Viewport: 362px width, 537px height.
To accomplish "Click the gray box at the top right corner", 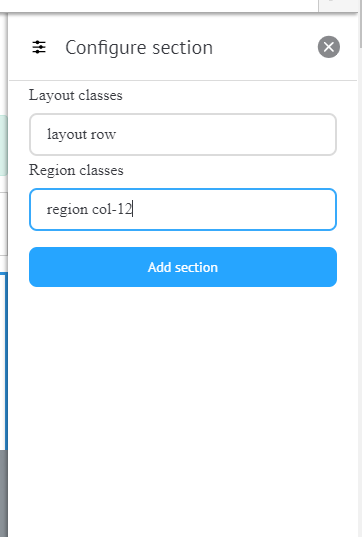I will (x=338, y=5).
